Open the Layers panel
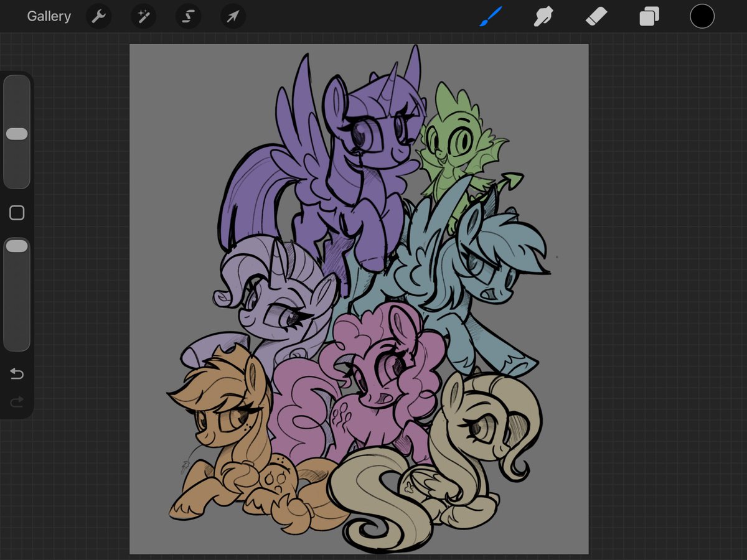Viewport: 747px width, 560px height. 649,17
